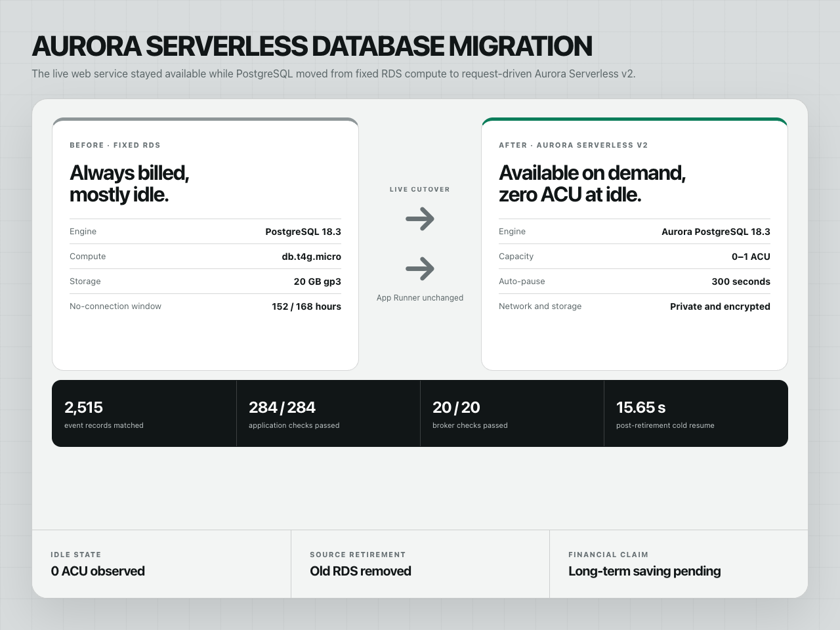Click the '152 / 168 hours' value
The width and height of the screenshot is (840, 630).
click(x=306, y=306)
